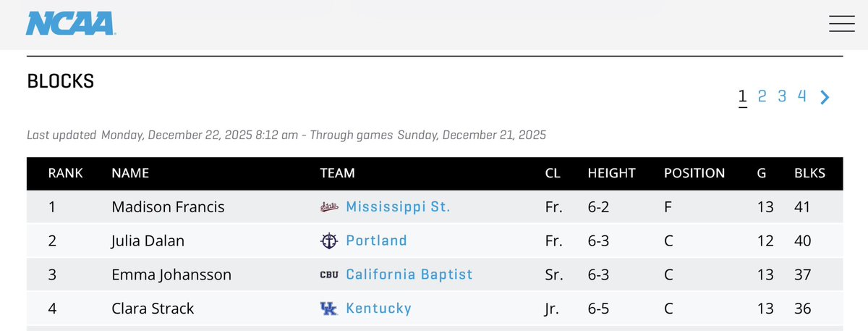Select current page 1 indicator
Image resolution: width=868 pixels, height=331 pixels.
coord(742,96)
